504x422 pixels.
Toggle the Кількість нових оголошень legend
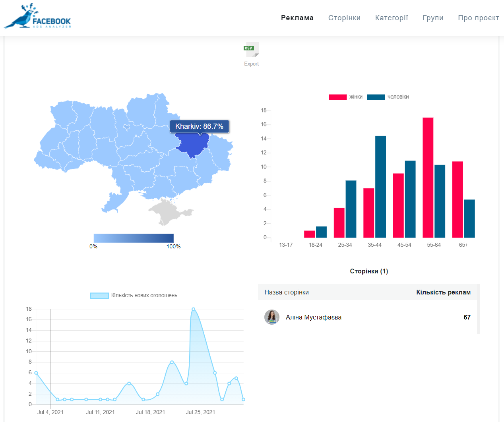[134, 295]
